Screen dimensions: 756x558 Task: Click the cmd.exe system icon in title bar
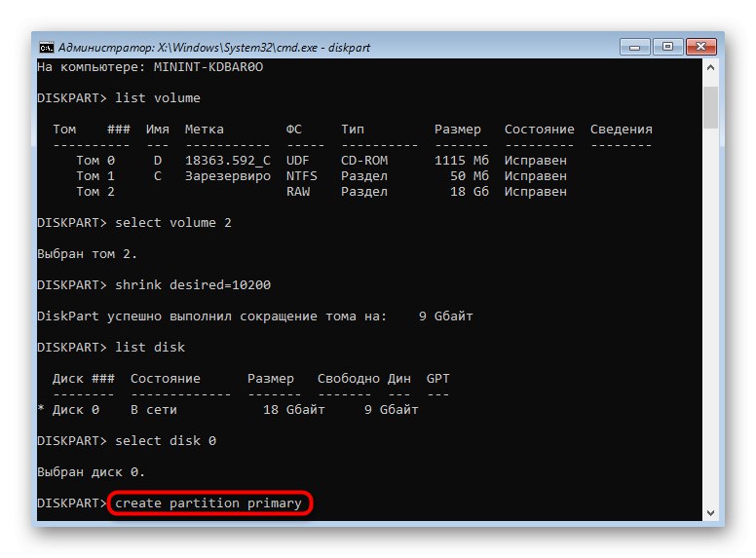(x=47, y=47)
